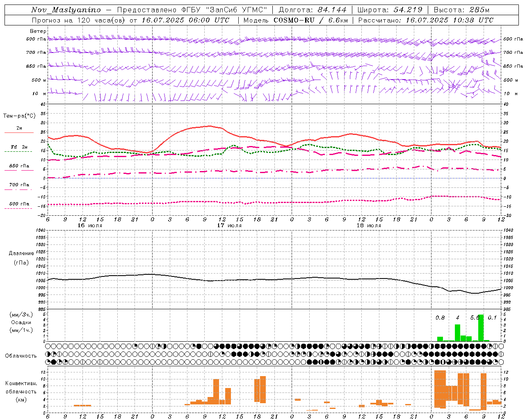Click the green bar beneath value 0.8
The width and height of the screenshot is (525, 420).
click(x=440, y=339)
